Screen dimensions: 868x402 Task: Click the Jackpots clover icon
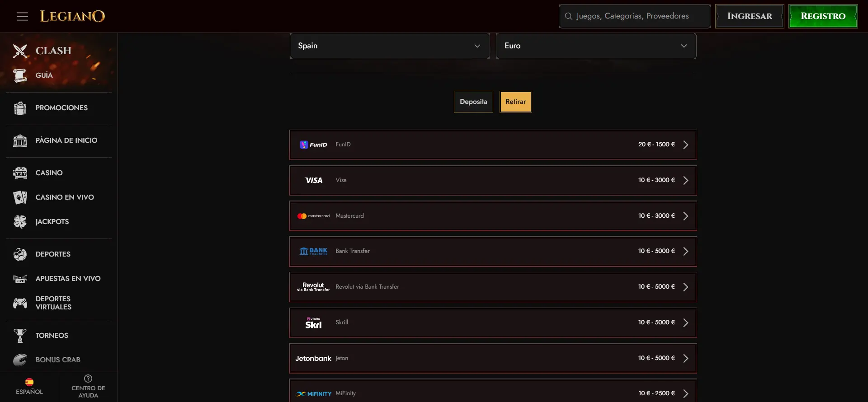tap(20, 222)
